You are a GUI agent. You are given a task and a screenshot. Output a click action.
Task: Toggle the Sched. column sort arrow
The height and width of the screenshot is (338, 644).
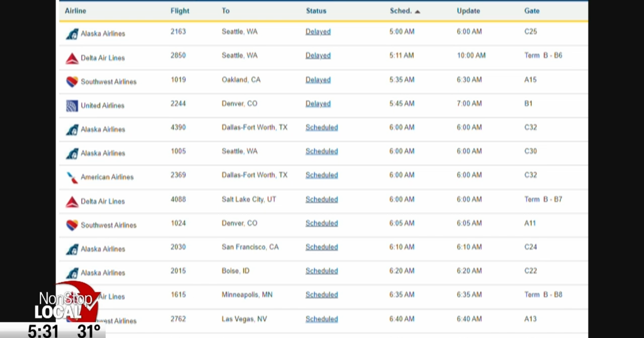tap(418, 11)
